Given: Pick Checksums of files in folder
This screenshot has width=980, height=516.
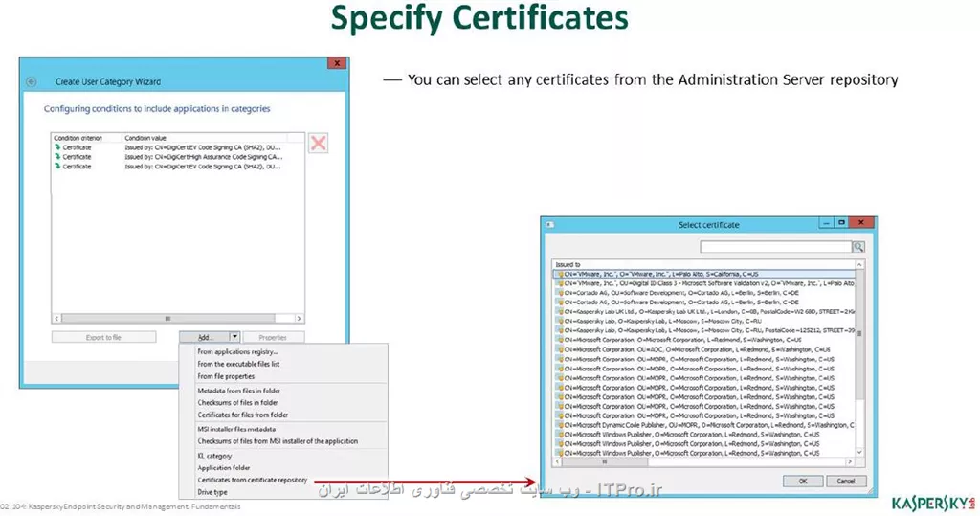Looking at the screenshot, I should pyautogui.click(x=237, y=403).
